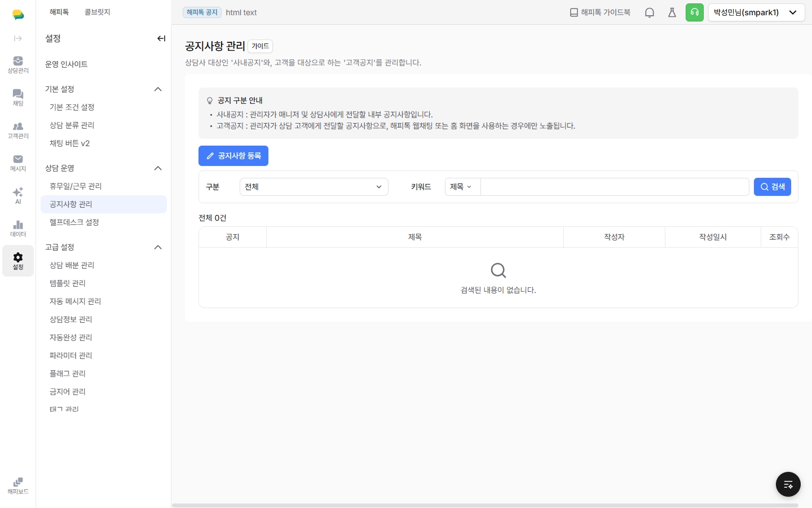Click the 조회수 column header
The height and width of the screenshot is (508, 812).
779,237
